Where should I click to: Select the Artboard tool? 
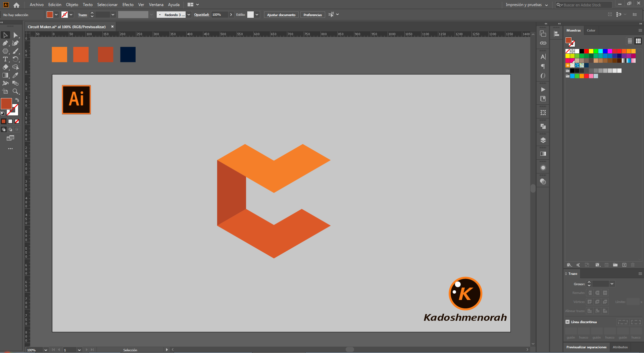point(5,91)
